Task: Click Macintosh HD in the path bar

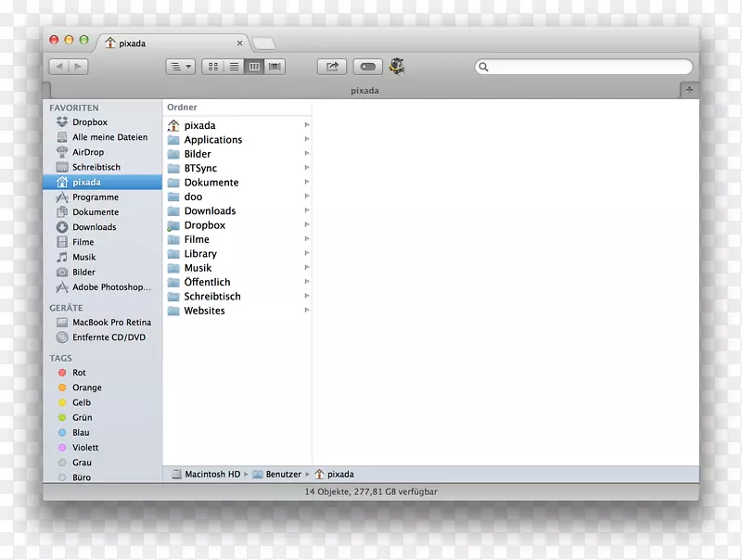Action: tap(212, 474)
